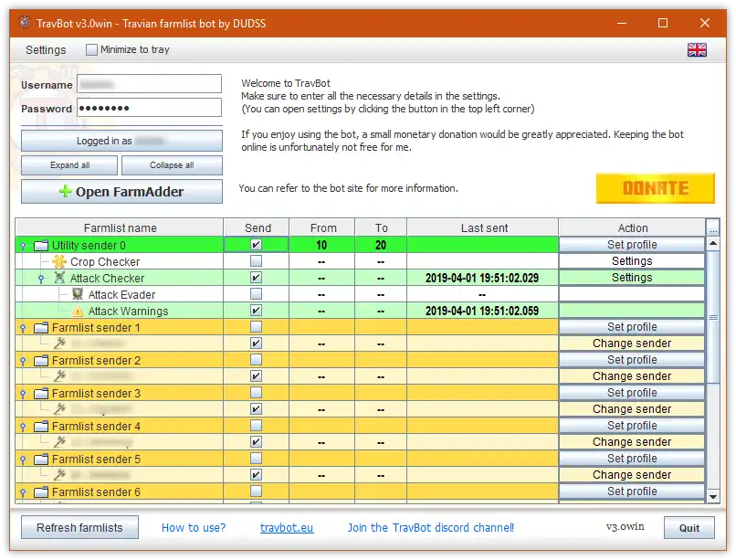The image size is (736, 560).
Task: Open the travbot.eu link
Action: click(287, 528)
